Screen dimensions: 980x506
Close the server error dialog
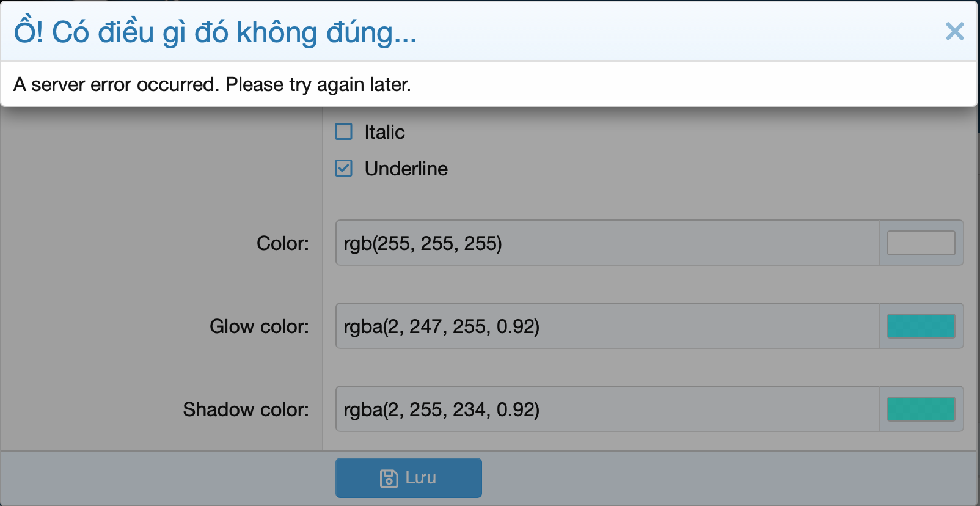pyautogui.click(x=954, y=31)
